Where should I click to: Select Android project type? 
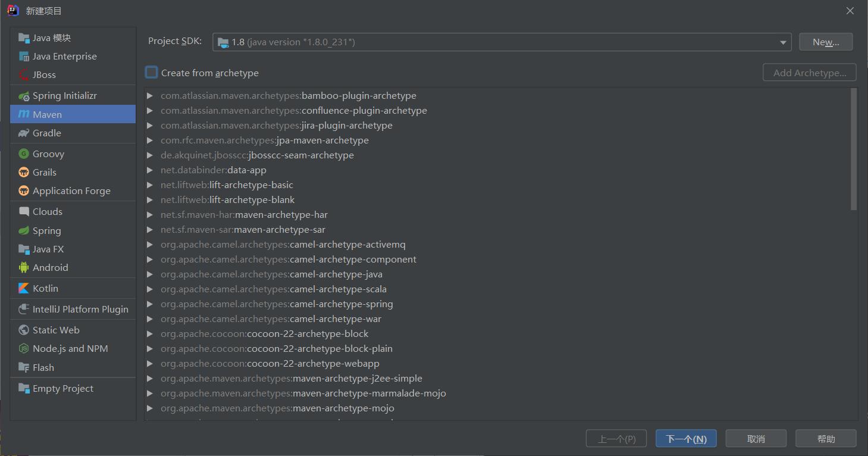[73, 268]
